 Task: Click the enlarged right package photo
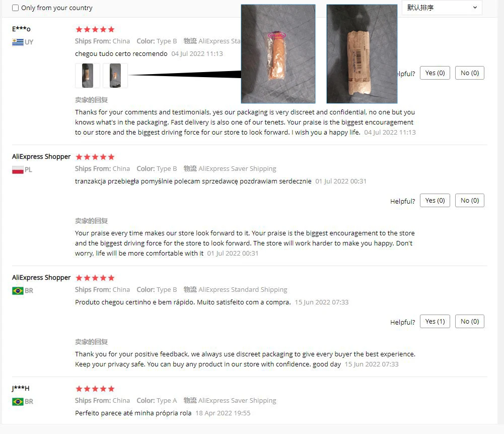pyautogui.click(x=362, y=54)
